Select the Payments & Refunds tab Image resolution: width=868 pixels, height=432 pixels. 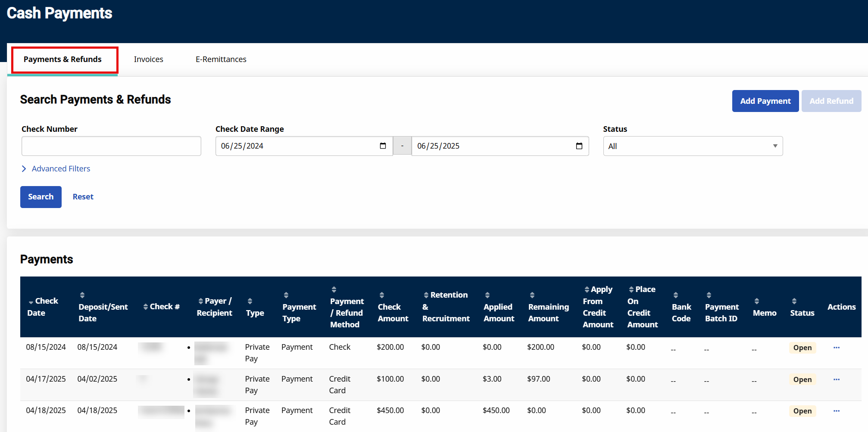62,59
